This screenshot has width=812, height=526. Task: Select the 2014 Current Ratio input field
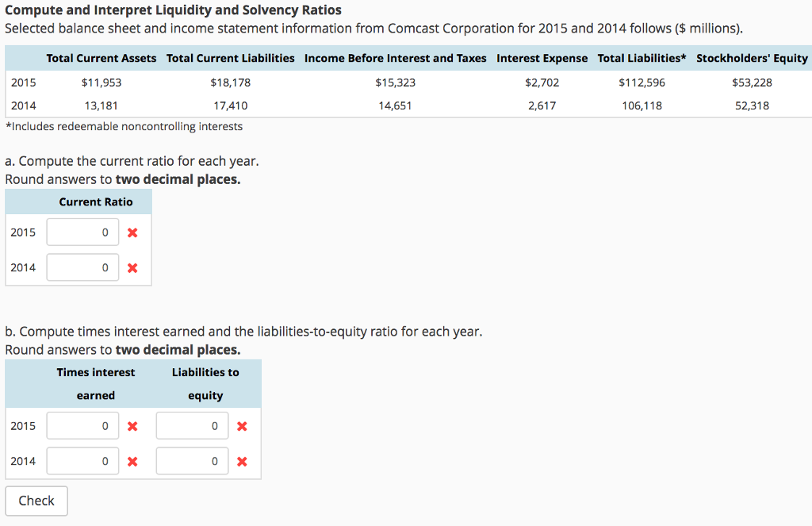pos(82,267)
